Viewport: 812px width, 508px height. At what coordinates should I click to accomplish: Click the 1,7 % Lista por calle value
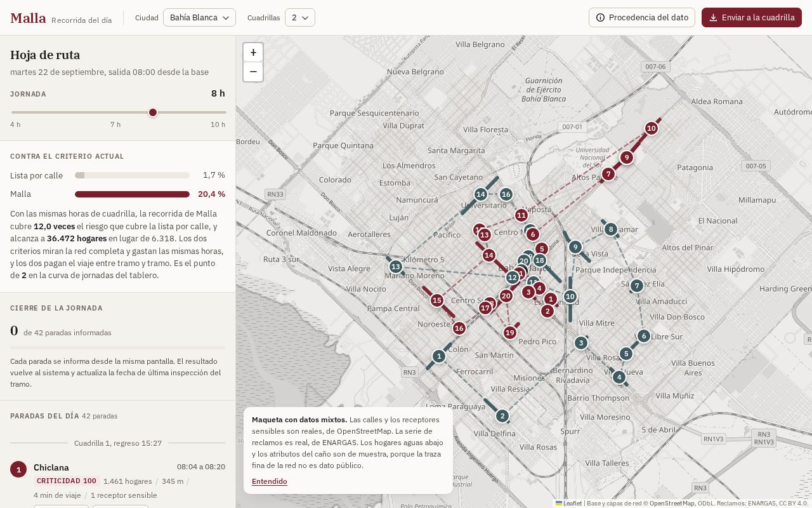[214, 175]
